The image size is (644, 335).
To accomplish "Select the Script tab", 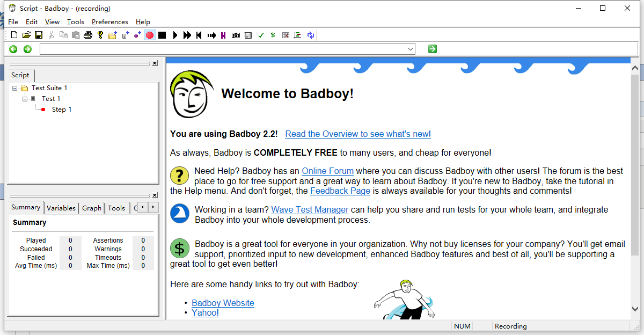I will 20,75.
